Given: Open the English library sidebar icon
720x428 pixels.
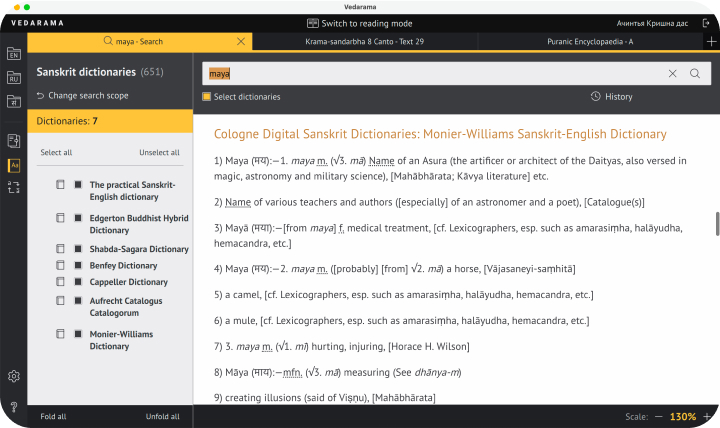Looking at the screenshot, I should pos(14,53).
